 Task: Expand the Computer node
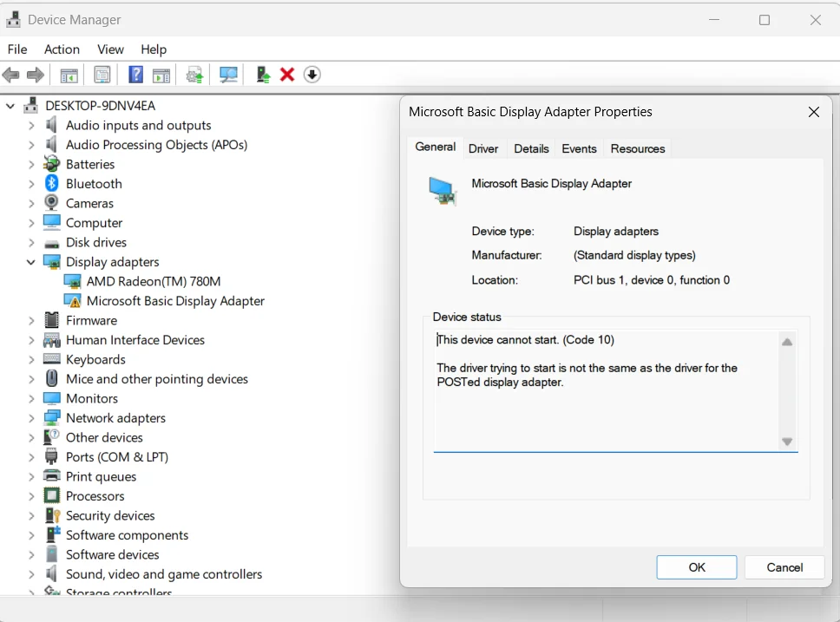point(31,223)
